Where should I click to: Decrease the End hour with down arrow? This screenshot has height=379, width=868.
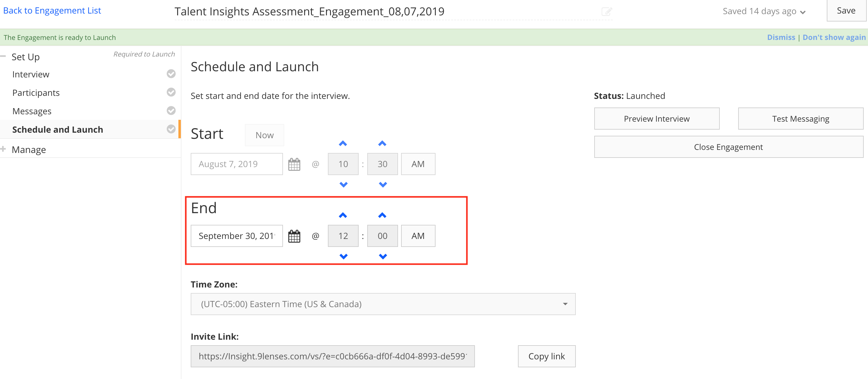pyautogui.click(x=343, y=256)
